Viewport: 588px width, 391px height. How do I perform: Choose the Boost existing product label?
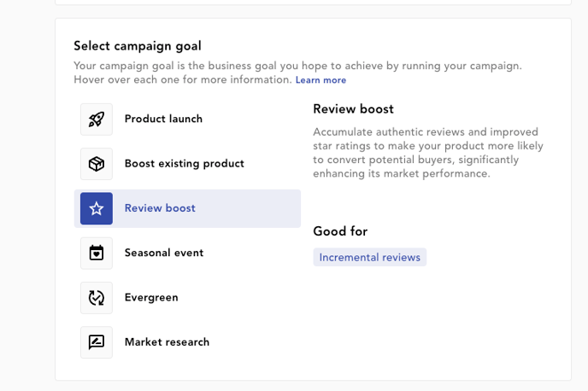[184, 164]
